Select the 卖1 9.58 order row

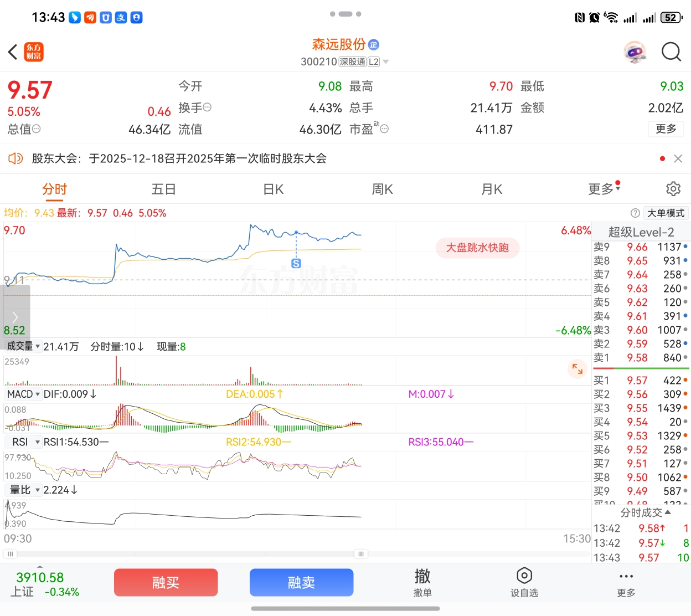pos(641,357)
